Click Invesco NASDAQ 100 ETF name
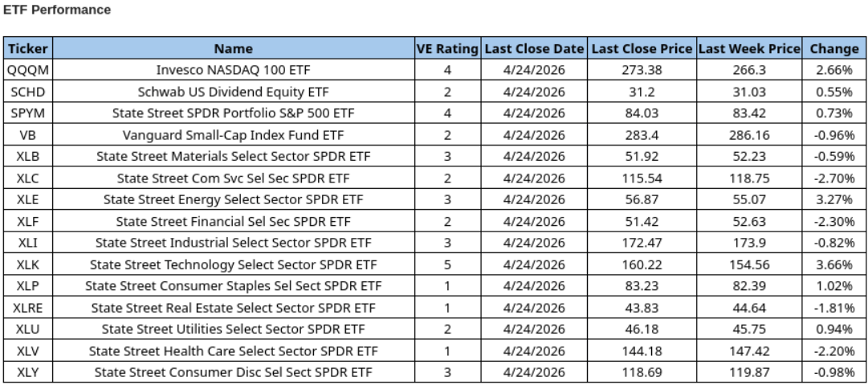868x385 pixels. pyautogui.click(x=234, y=69)
